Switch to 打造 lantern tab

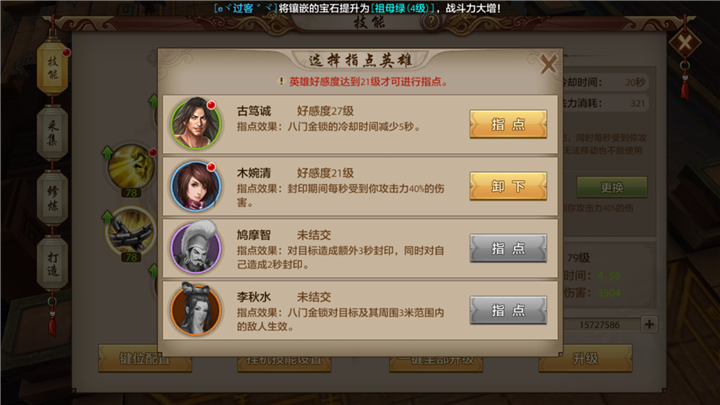[52, 264]
